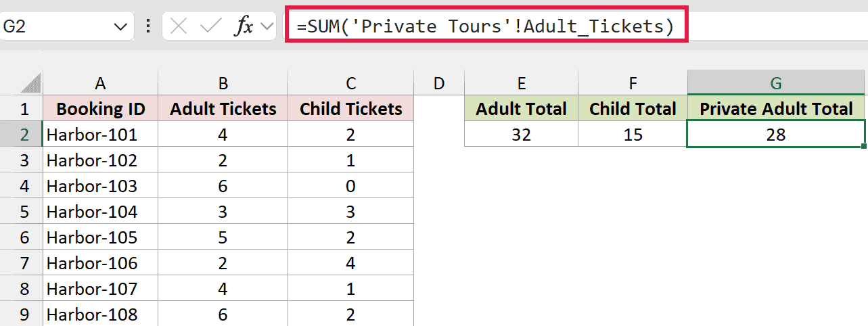The height and width of the screenshot is (326, 868).
Task: Click Child Tickets cell for Harbor-104
Action: 350,212
